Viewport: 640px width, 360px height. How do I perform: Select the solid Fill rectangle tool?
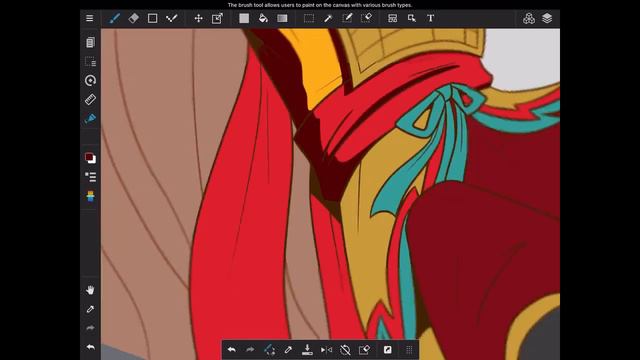244,18
